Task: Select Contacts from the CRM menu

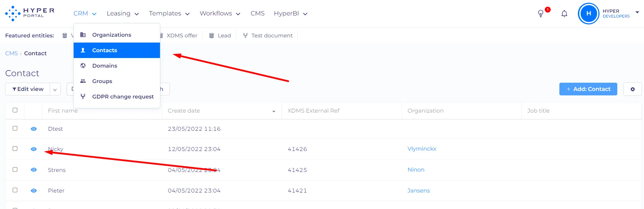Action: [x=117, y=50]
